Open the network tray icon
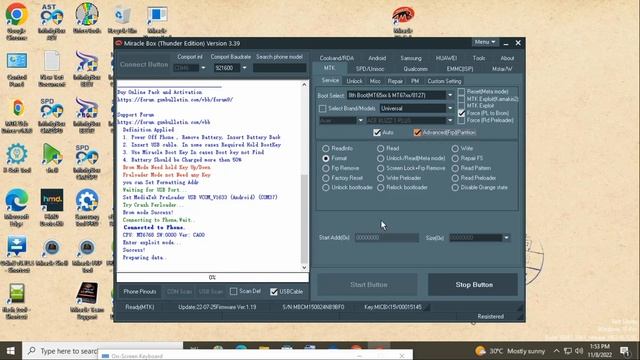Image resolution: width=640 pixels, height=360 pixels. [568, 351]
